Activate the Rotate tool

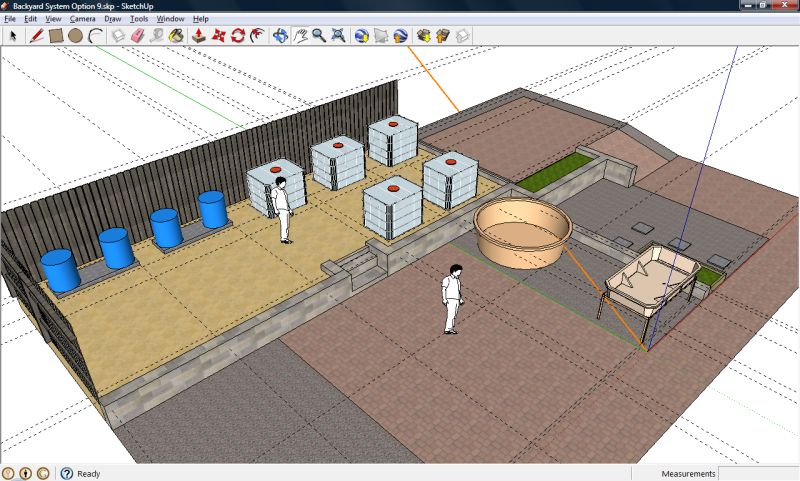pos(238,36)
